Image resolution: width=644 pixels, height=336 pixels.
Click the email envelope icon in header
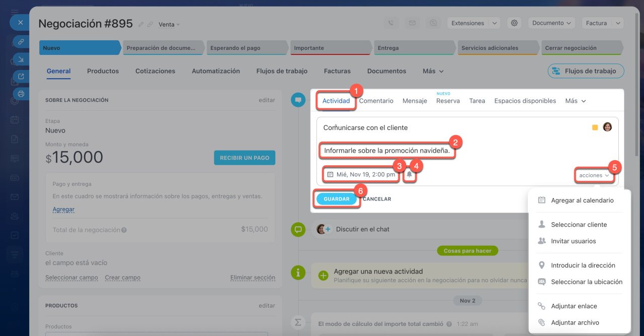pyautogui.click(x=412, y=23)
